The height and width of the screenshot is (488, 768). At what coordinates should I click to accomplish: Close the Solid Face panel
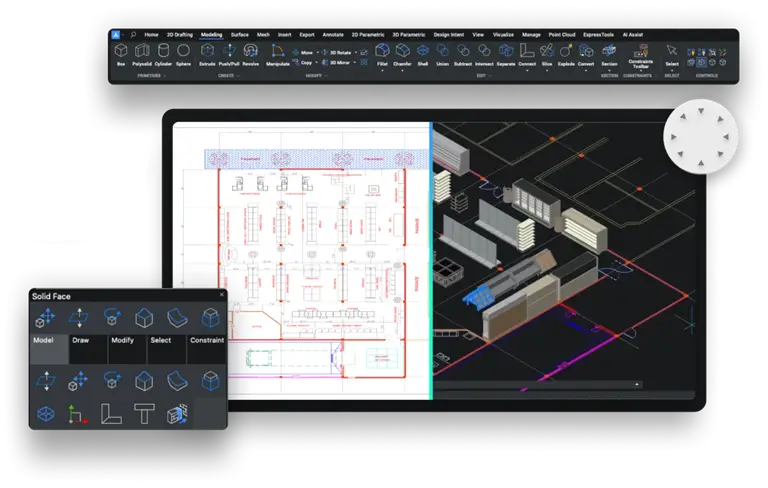click(222, 294)
